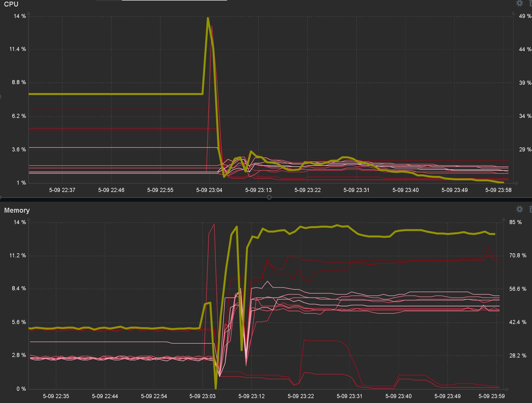Click the 5-09 23:13 time label
This screenshot has width=532, height=403.
tap(258, 190)
